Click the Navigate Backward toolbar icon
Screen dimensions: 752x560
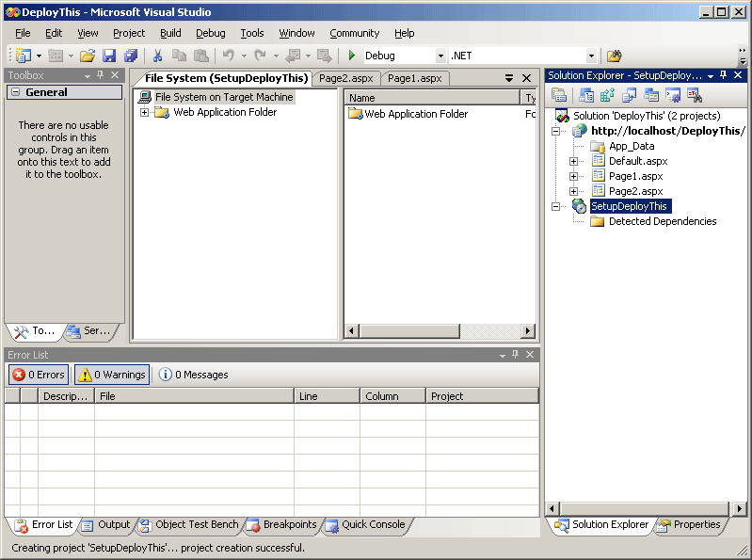[x=293, y=56]
